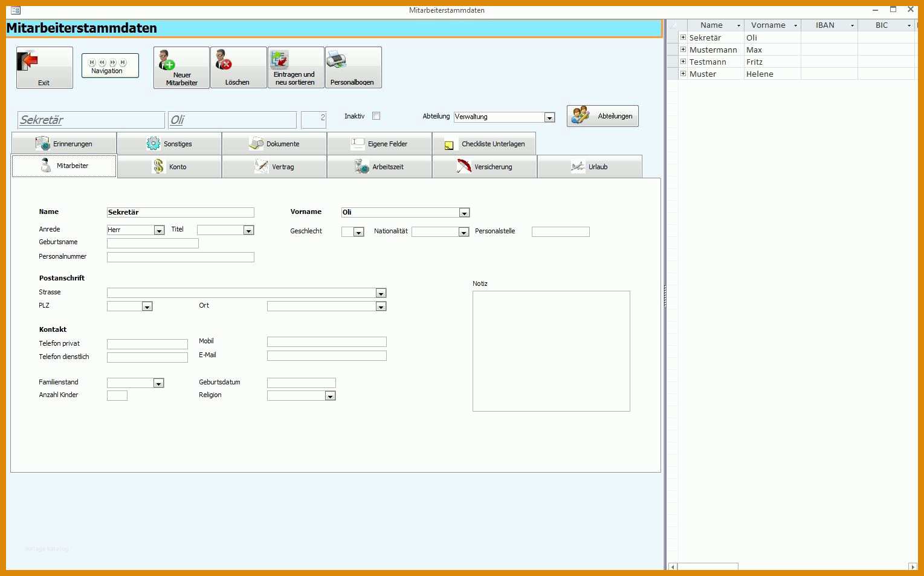Viewport: 924px width, 576px height.
Task: Go to last record in Navigation
Action: click(123, 62)
